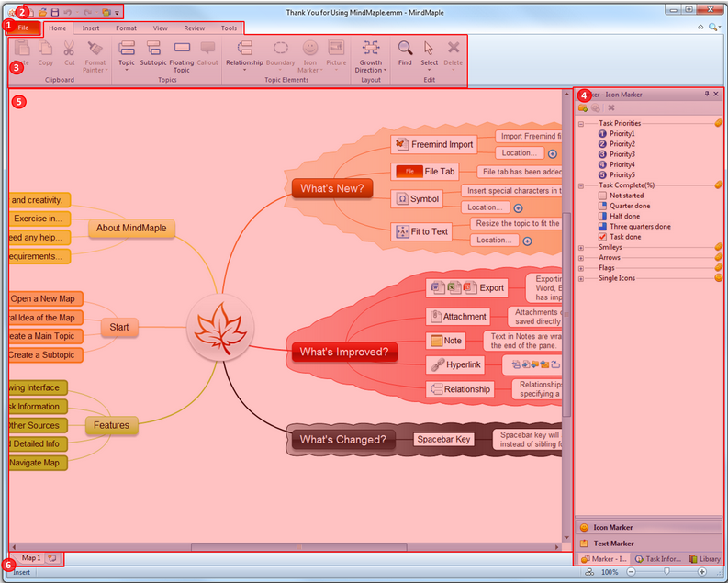Switch to the Tools ribbon tab
728x583 pixels.
tap(229, 28)
